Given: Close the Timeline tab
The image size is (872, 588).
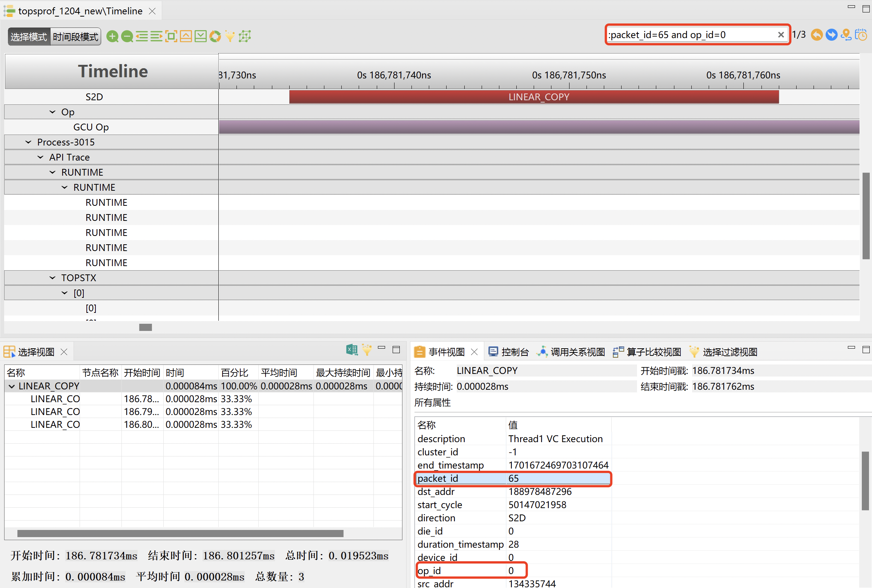Looking at the screenshot, I should click(152, 11).
